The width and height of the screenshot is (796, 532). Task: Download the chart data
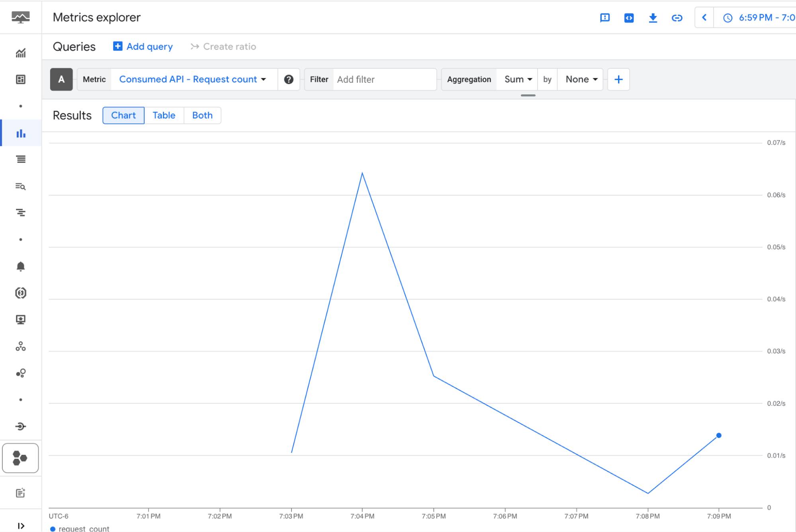click(x=653, y=18)
